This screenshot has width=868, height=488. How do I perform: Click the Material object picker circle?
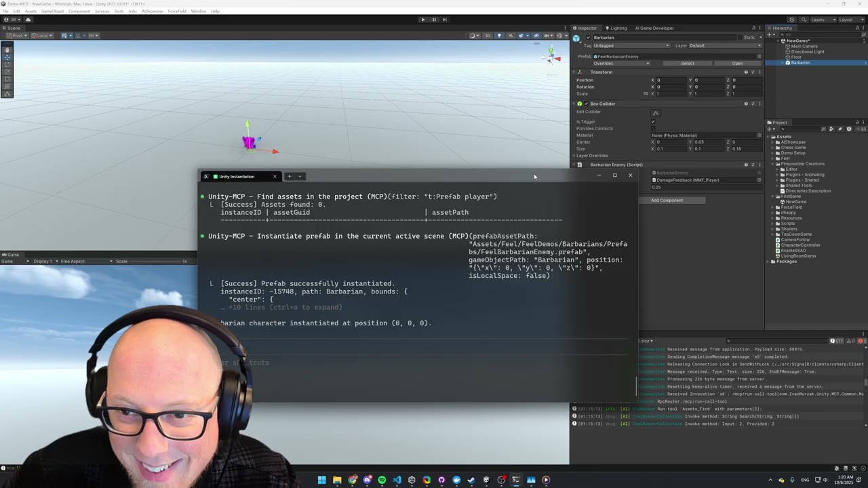(759, 135)
